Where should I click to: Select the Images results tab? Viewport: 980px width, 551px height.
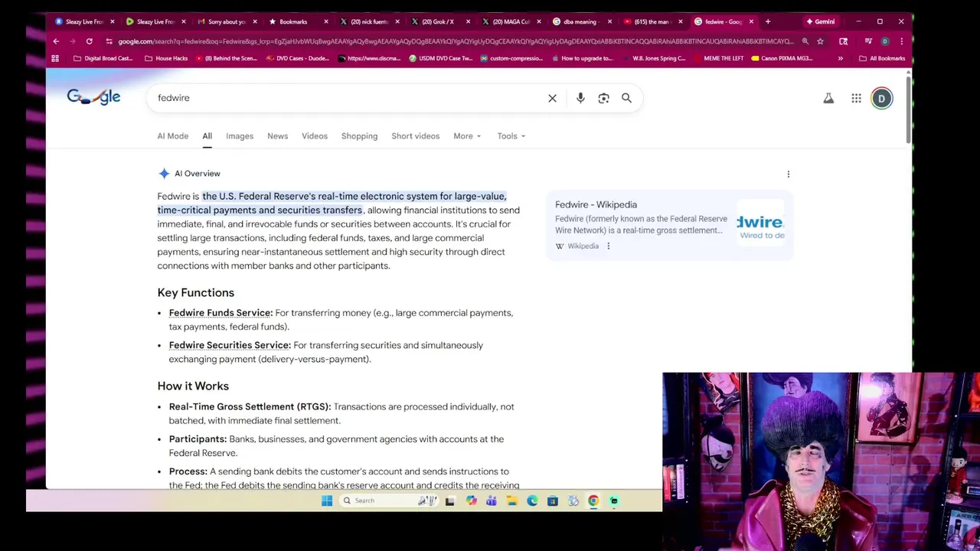[x=240, y=136]
